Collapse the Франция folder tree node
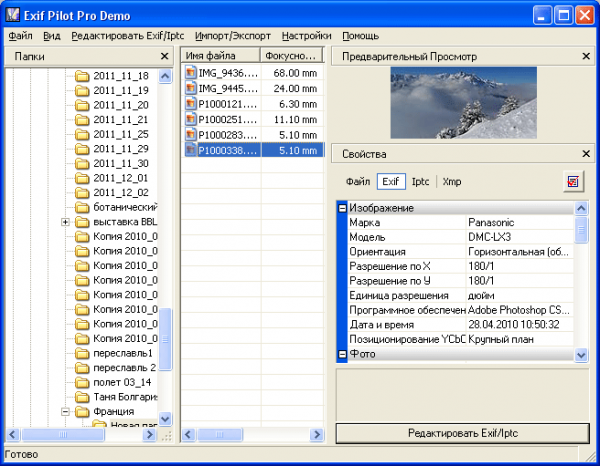This screenshot has width=600, height=466. [x=66, y=411]
